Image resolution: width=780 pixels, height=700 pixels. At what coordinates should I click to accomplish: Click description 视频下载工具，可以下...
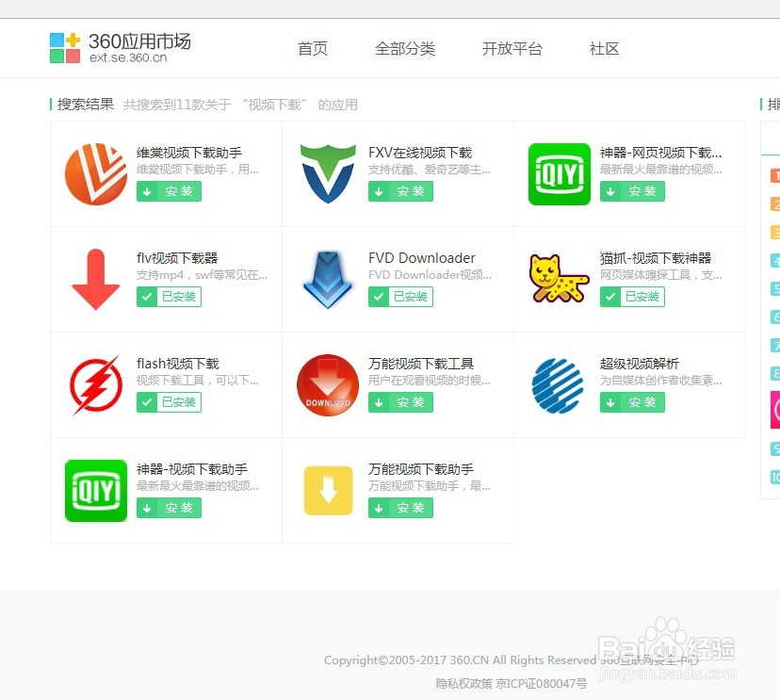[198, 380]
